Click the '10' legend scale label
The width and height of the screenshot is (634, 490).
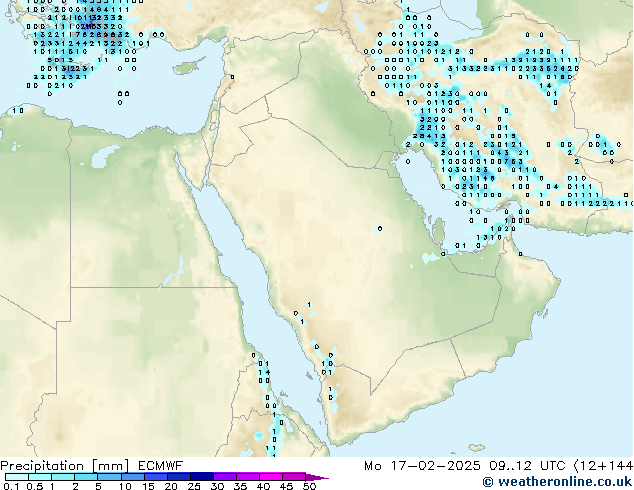click(x=125, y=486)
